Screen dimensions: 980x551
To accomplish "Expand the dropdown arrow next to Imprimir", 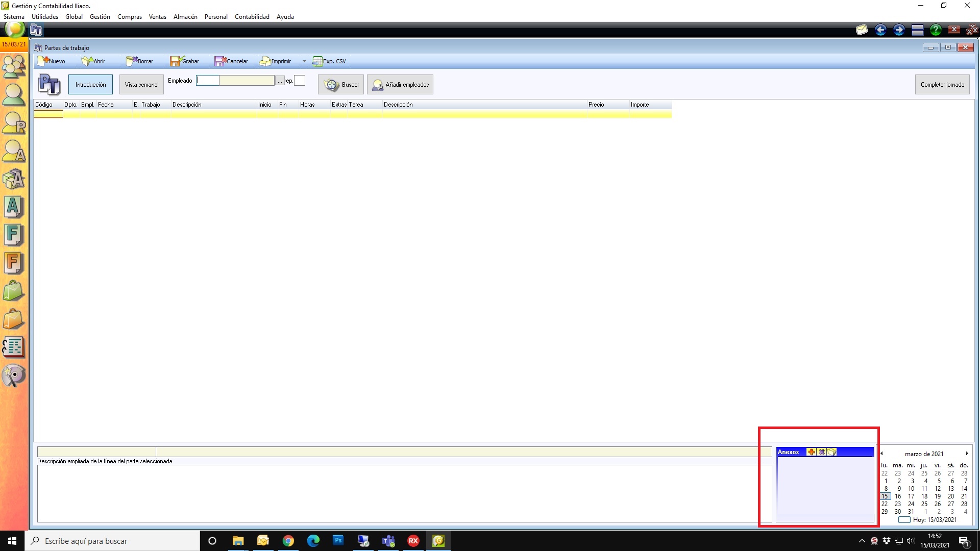I will click(304, 61).
